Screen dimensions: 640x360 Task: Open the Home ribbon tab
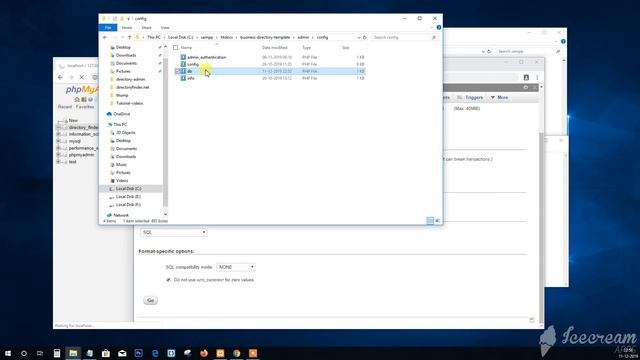[x=127, y=27]
